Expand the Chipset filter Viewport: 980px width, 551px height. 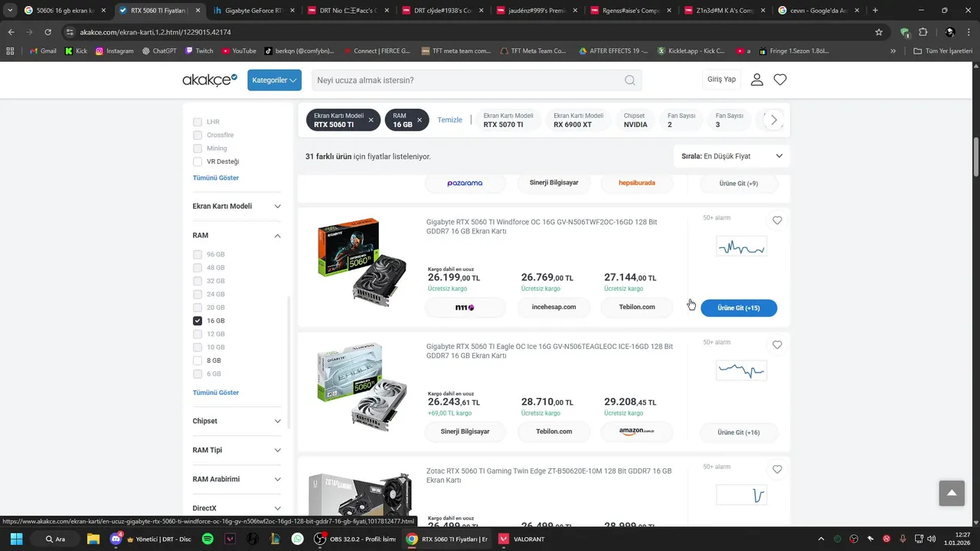[x=237, y=421]
